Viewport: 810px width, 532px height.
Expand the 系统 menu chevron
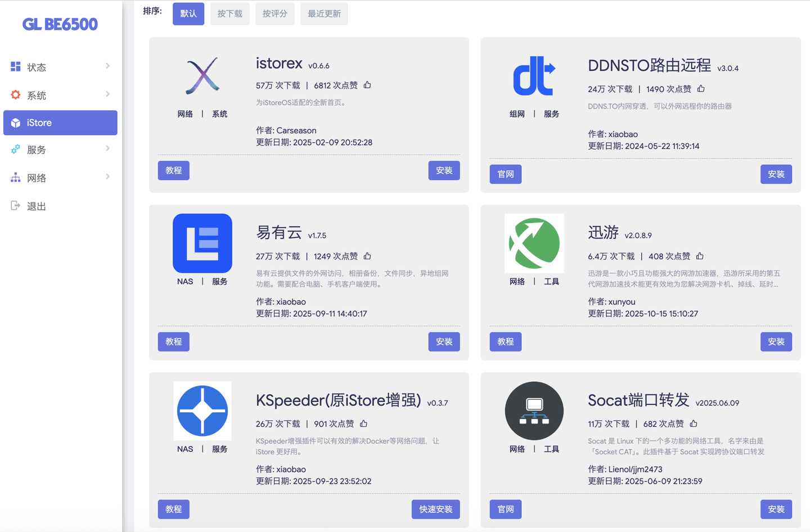[x=107, y=94]
